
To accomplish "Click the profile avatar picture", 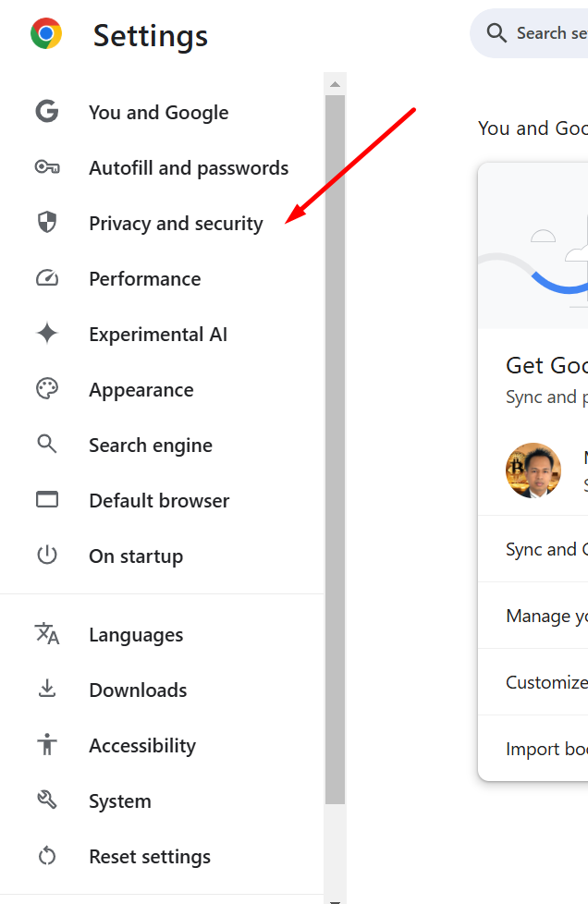I will click(x=533, y=470).
